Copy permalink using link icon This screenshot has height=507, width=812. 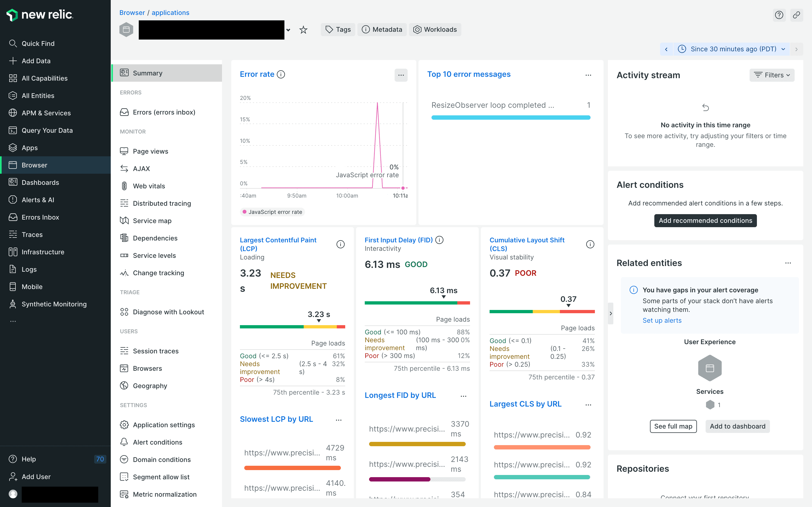point(797,15)
